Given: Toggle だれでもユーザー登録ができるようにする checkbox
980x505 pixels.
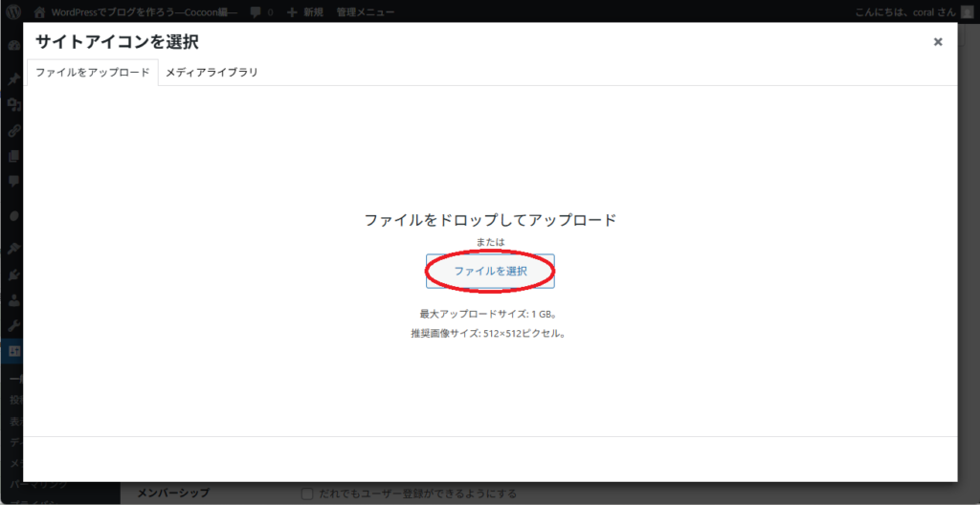Looking at the screenshot, I should point(307,494).
